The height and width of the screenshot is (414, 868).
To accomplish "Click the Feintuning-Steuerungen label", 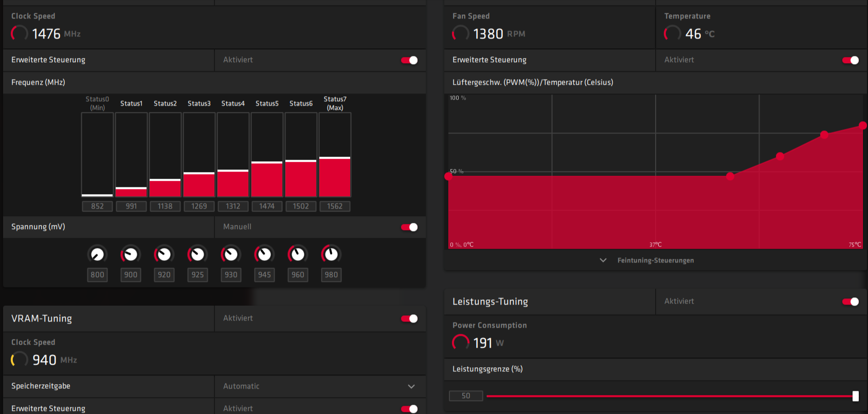I will pyautogui.click(x=656, y=260).
